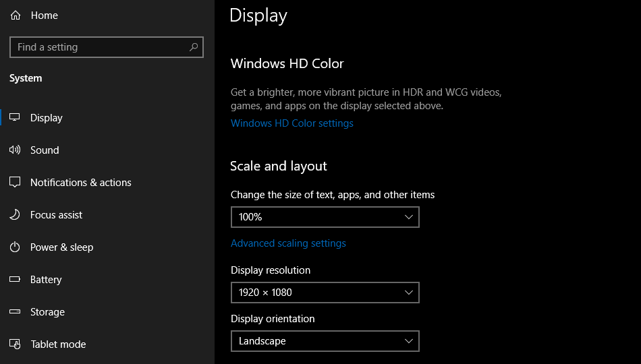Click the Focus assist moon icon
This screenshot has height=364, width=641.
pyautogui.click(x=15, y=214)
